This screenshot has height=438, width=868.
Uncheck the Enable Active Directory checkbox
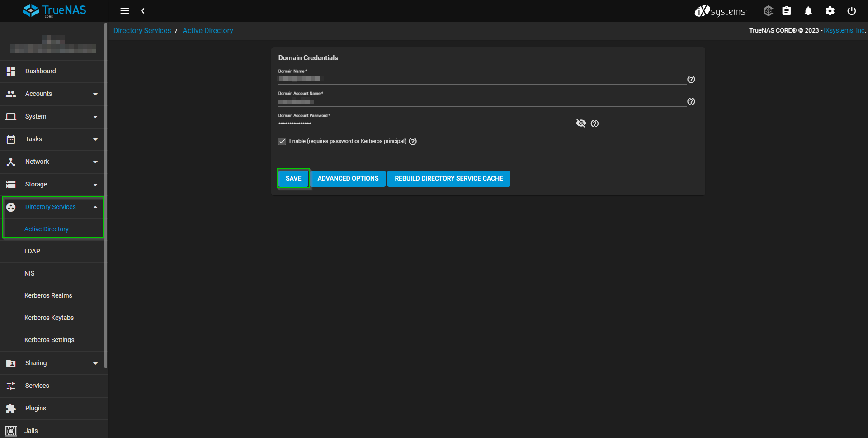tap(282, 141)
